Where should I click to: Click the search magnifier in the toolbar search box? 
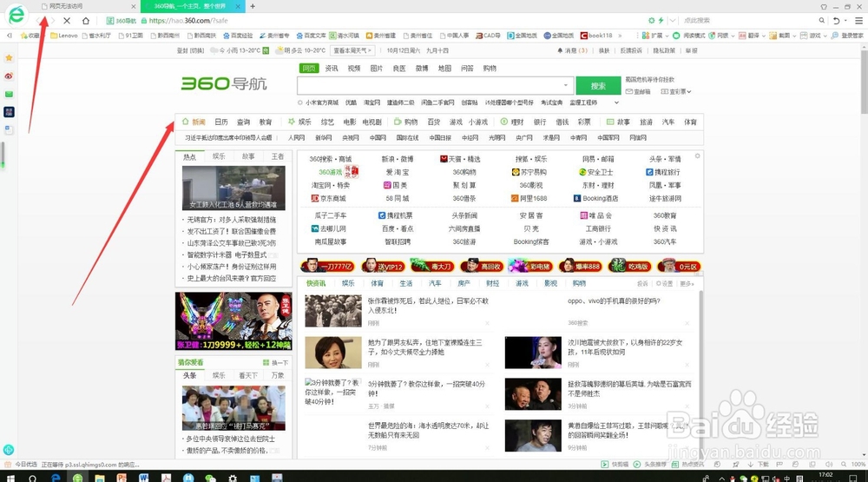pos(821,21)
